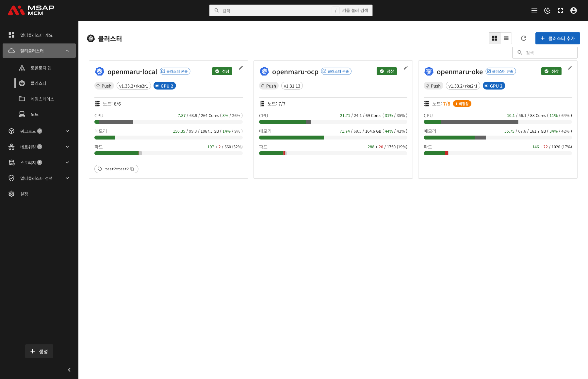Open 노드 sidebar menu item
The image size is (588, 379).
(35, 114)
